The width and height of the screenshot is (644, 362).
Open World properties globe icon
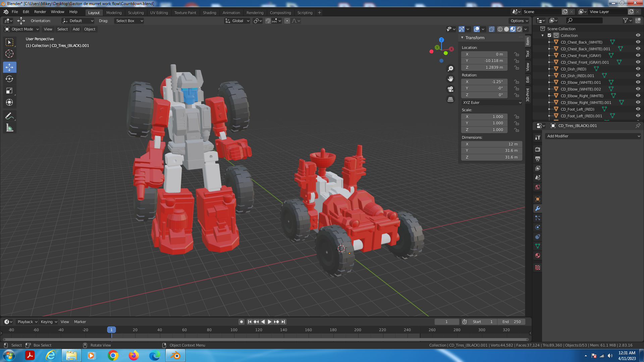click(538, 187)
